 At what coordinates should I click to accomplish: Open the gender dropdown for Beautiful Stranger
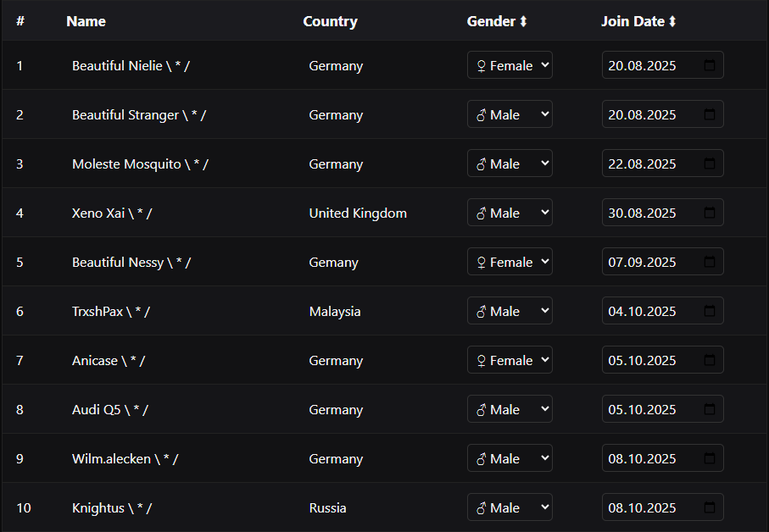[x=510, y=114]
